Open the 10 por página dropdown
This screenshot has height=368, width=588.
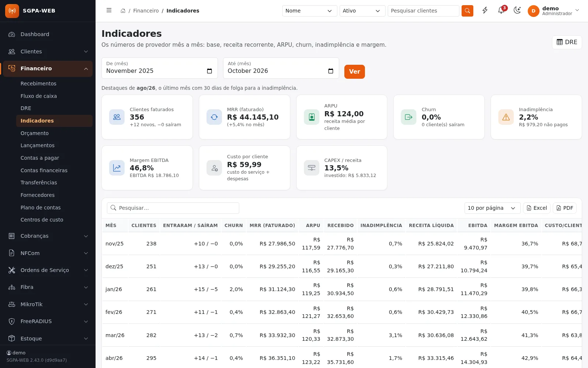coord(492,208)
